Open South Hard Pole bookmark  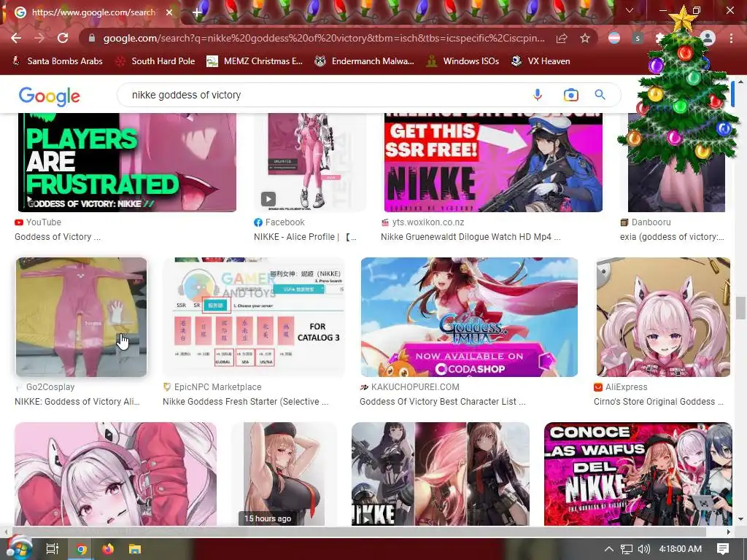[156, 61]
